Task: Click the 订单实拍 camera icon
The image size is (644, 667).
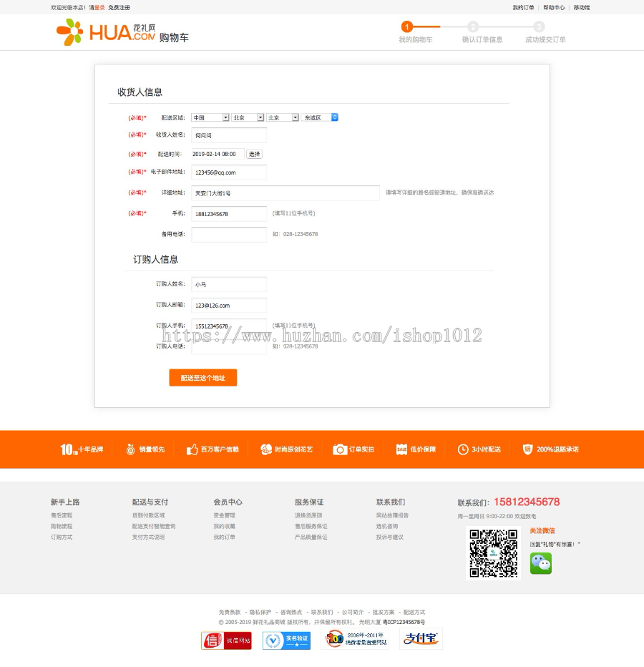Action: 341,449
